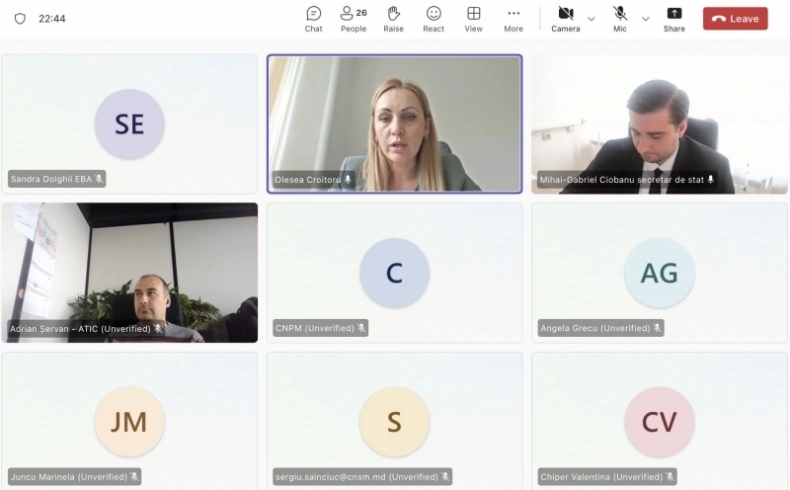Open the More options menu

point(513,19)
